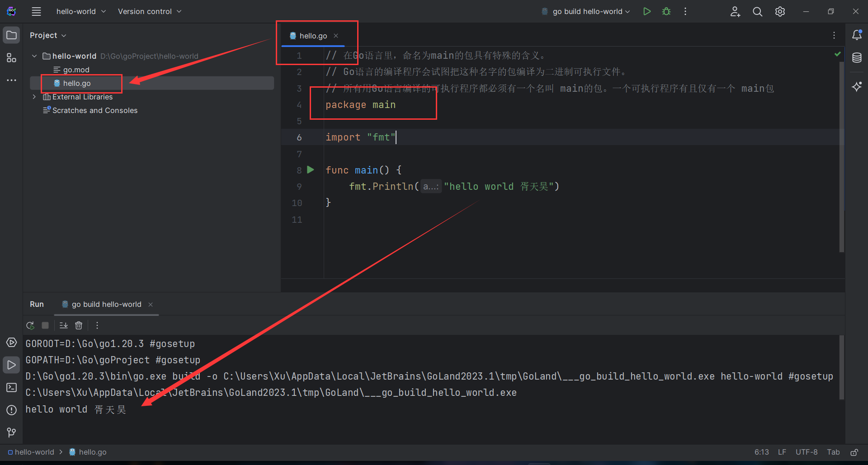Open the Terminal tool window
This screenshot has height=465, width=868.
[11, 388]
